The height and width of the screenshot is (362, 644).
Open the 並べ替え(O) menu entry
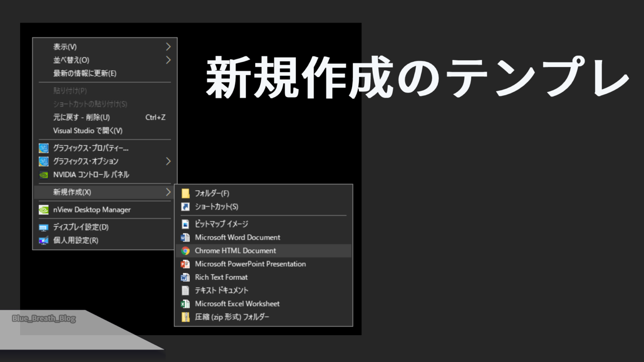pyautogui.click(x=105, y=60)
